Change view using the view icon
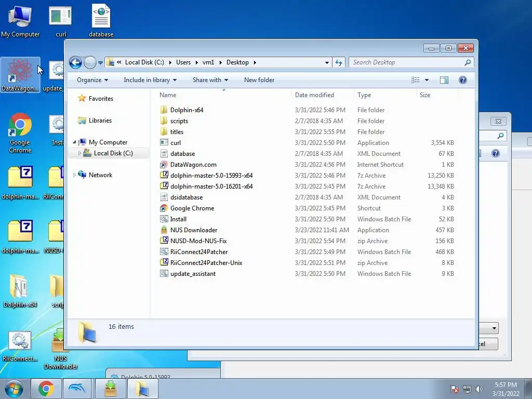532x399 pixels. [x=415, y=80]
